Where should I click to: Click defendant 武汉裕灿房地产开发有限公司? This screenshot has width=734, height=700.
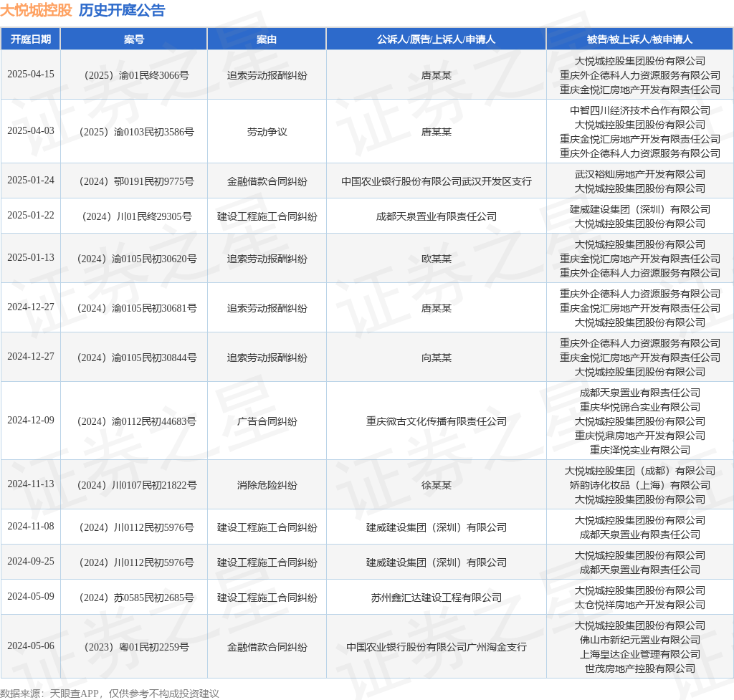[x=640, y=174]
